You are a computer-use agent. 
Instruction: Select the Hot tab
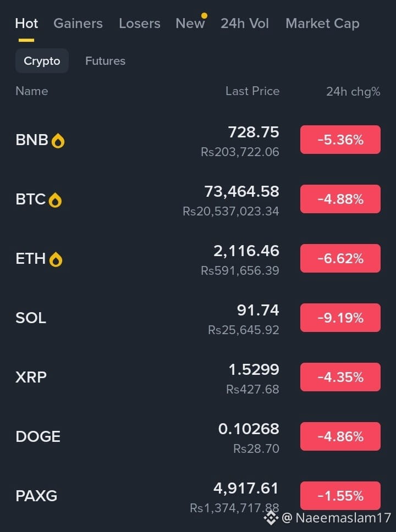point(26,24)
